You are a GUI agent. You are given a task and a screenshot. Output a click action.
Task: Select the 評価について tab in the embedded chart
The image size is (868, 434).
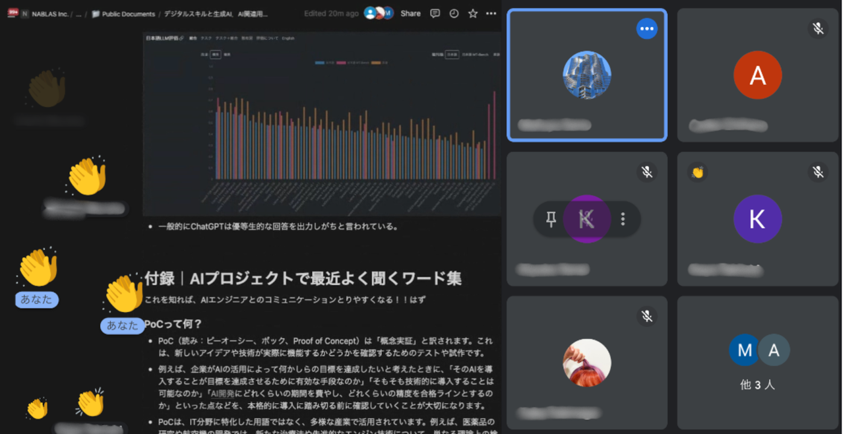(267, 38)
